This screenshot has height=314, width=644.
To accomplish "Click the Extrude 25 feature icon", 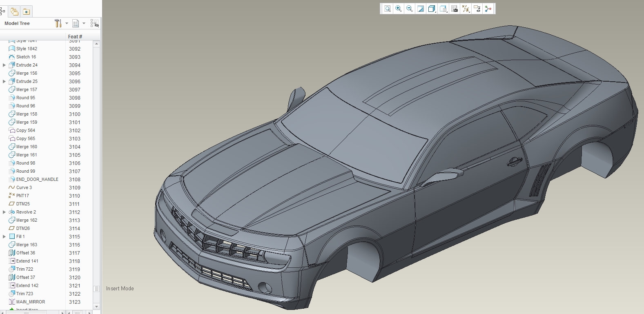I will point(12,81).
